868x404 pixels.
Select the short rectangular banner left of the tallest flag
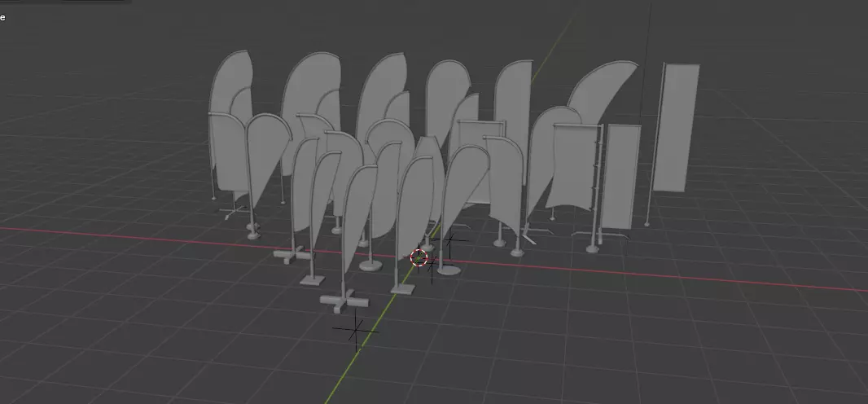pos(620,177)
